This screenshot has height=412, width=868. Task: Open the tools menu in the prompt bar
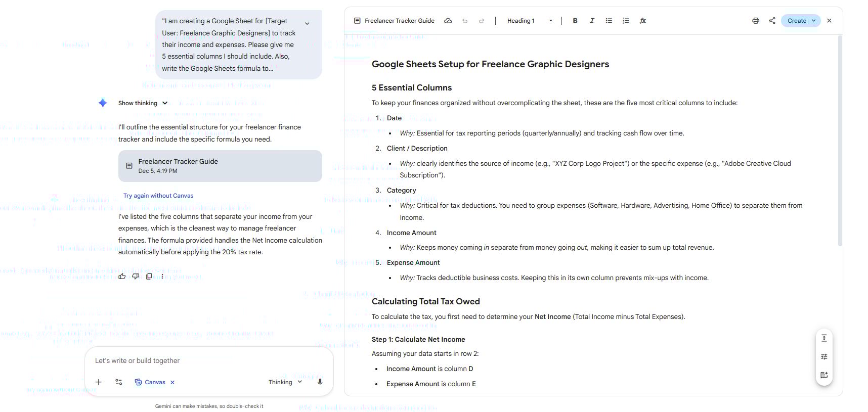(x=119, y=382)
